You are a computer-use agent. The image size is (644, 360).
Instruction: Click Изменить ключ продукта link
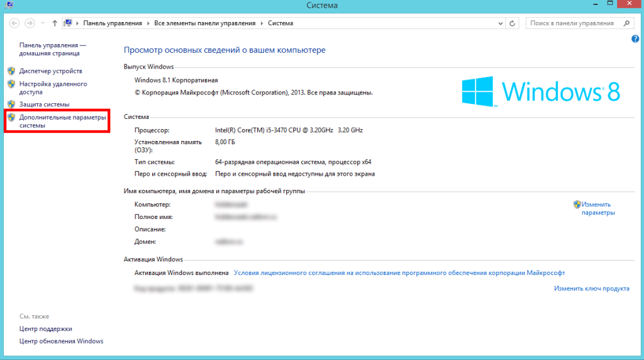point(591,288)
